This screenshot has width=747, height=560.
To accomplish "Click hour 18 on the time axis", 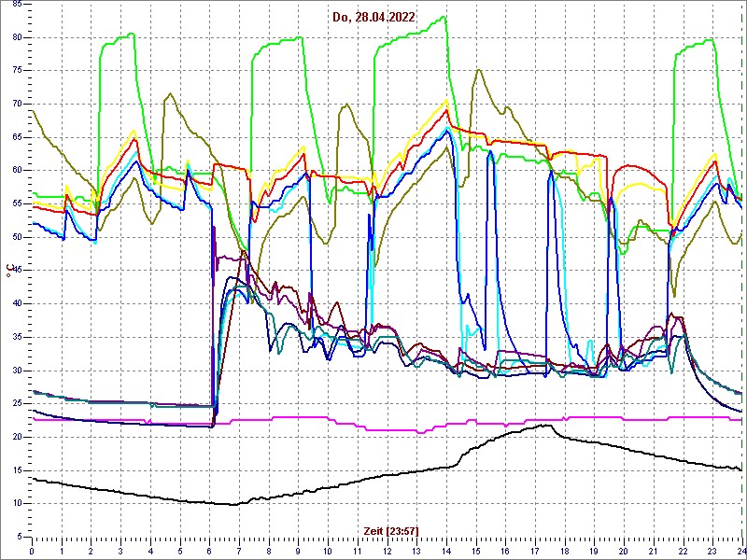I will pos(565,551).
